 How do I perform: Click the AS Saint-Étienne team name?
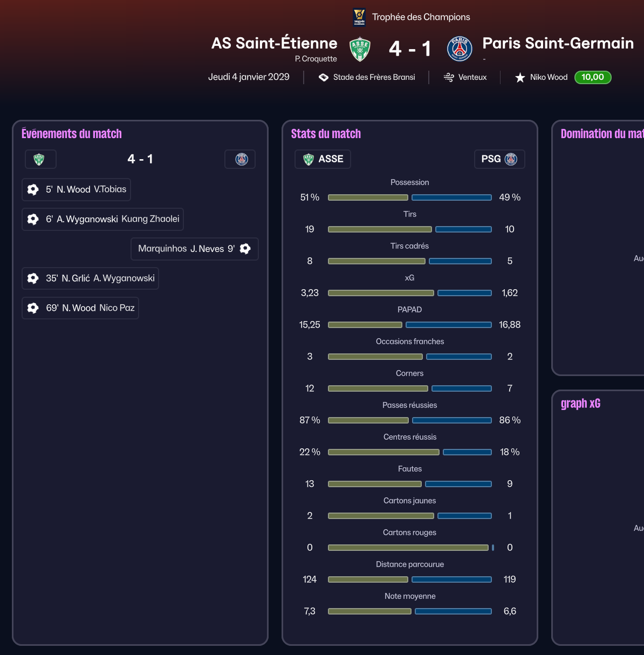tap(274, 43)
